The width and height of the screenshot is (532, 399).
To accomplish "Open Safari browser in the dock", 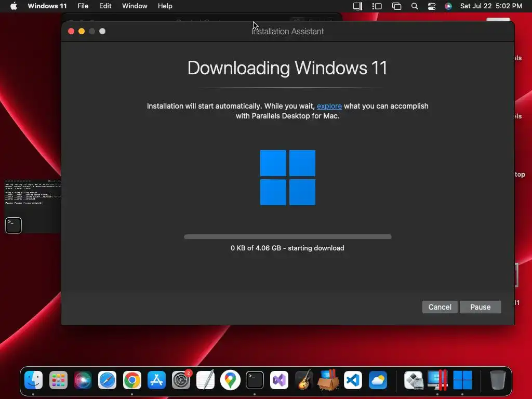I will pyautogui.click(x=107, y=380).
